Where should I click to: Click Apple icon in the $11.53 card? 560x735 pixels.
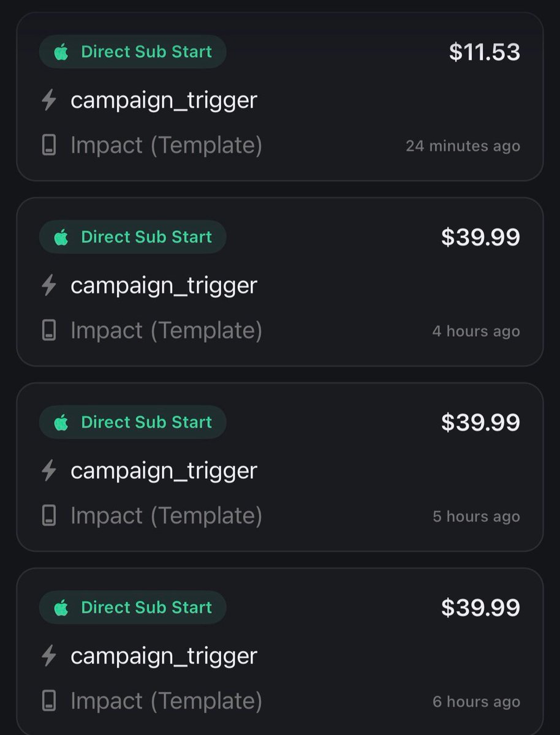61,52
